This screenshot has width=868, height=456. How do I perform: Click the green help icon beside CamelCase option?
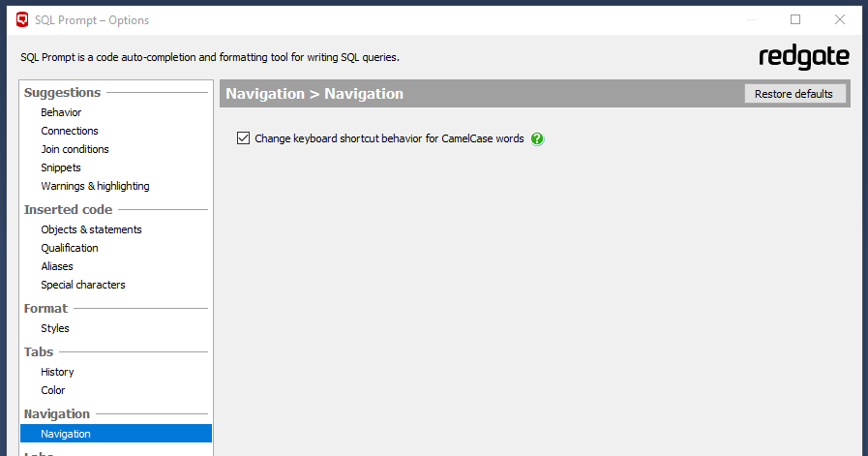point(538,138)
